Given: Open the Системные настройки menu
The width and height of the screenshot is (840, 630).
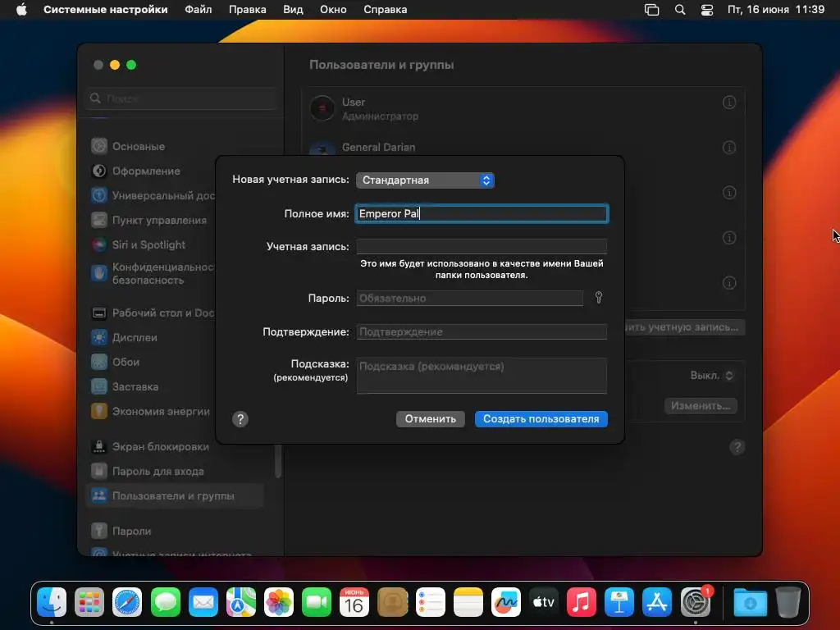Looking at the screenshot, I should 106,10.
